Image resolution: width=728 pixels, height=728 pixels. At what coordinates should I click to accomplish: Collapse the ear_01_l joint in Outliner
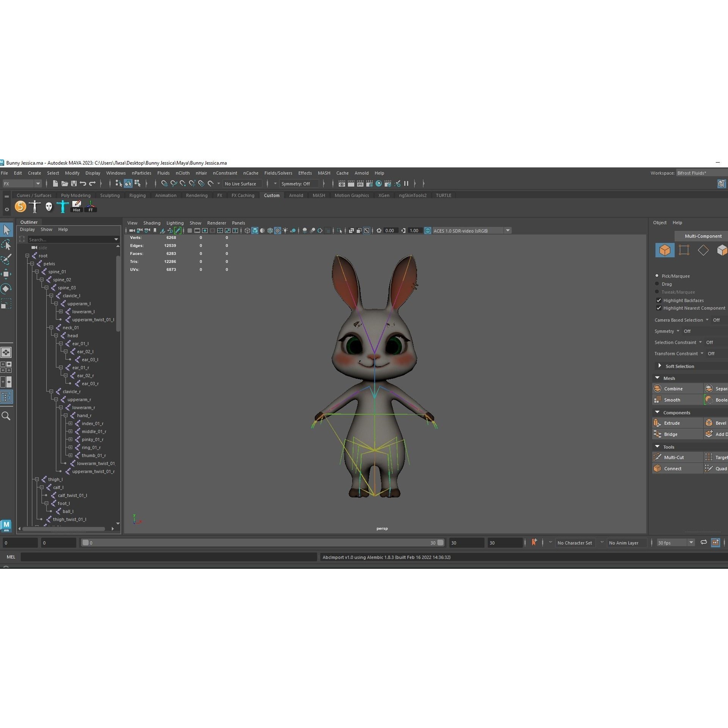point(61,344)
